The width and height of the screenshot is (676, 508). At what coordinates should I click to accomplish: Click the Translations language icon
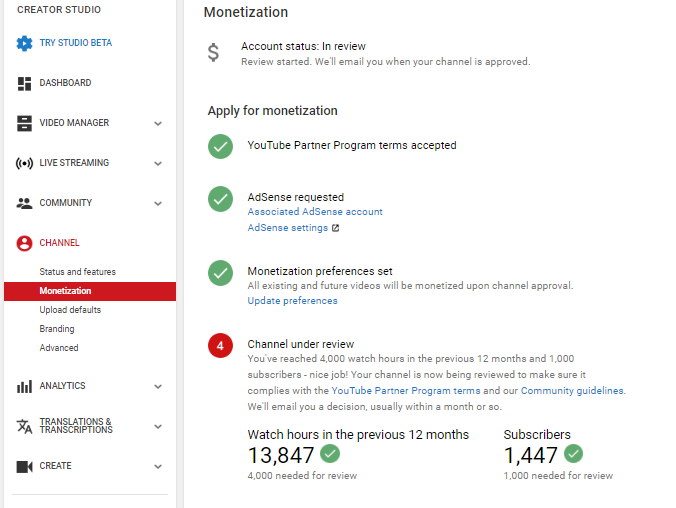point(24,426)
